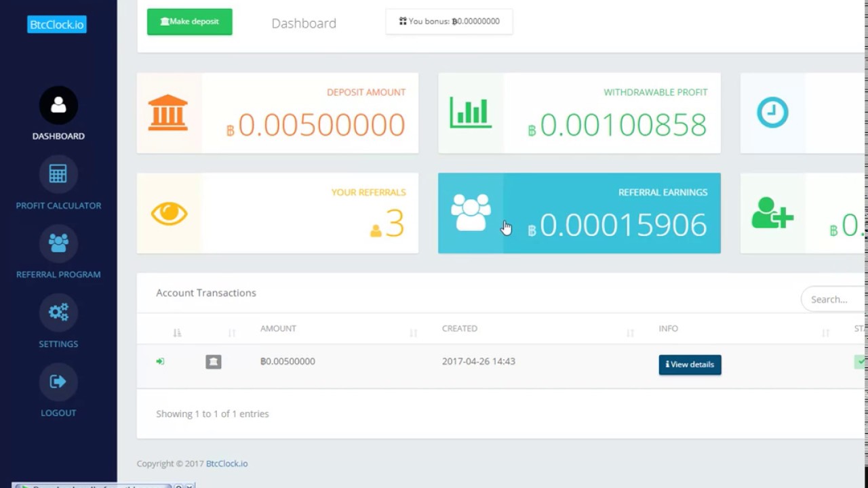Open the Referral Program people icon
868x488 pixels.
pos(58,243)
